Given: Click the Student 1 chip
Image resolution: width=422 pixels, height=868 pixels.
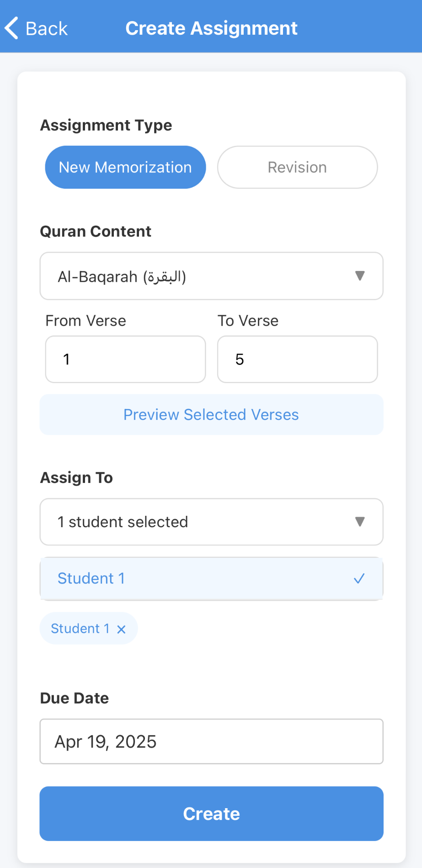Looking at the screenshot, I should pyautogui.click(x=88, y=629).
